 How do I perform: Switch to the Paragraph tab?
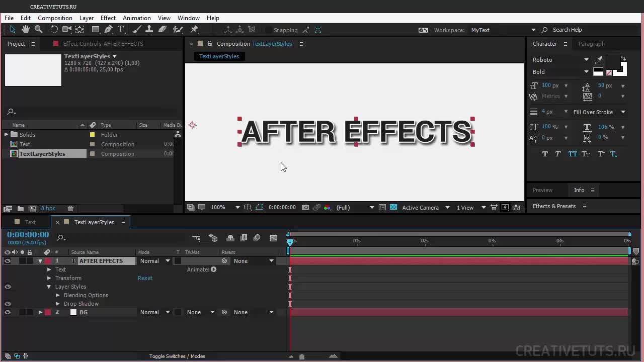[x=591, y=44]
